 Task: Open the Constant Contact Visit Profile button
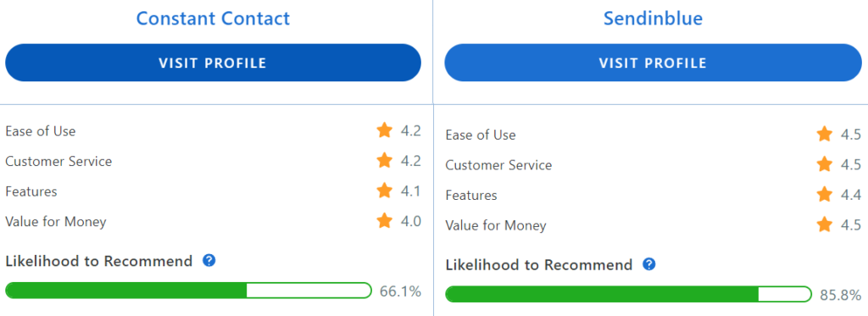[213, 63]
